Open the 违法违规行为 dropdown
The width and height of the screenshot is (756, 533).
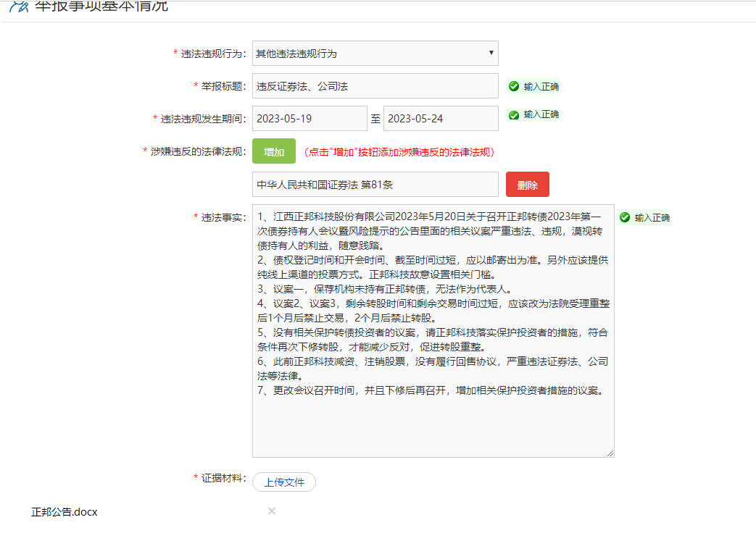click(x=375, y=53)
